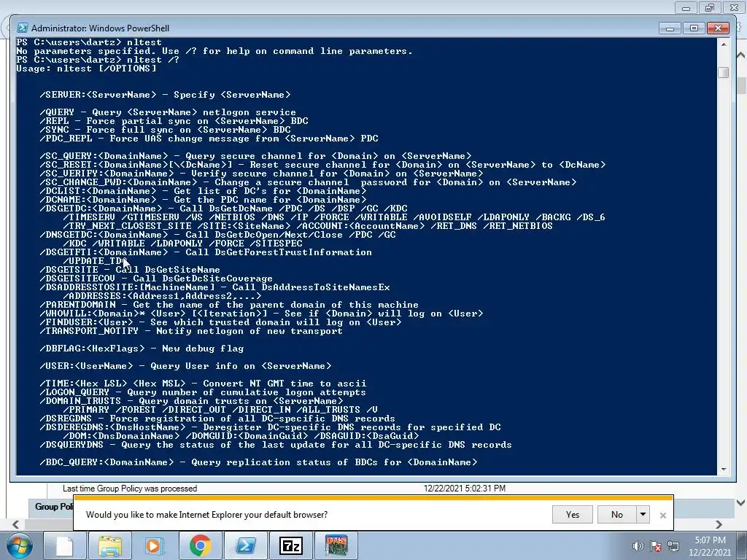Click the '/DSGETSITECOV' line
The height and width of the screenshot is (560, 747).
click(156, 279)
